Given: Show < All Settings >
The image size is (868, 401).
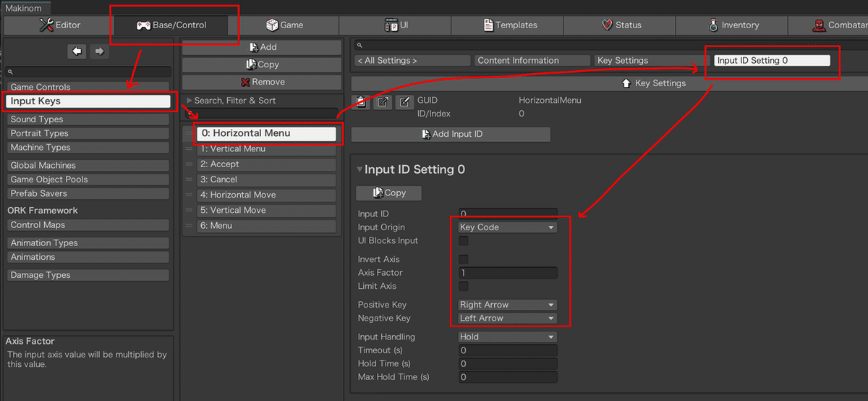Looking at the screenshot, I should click(x=412, y=61).
